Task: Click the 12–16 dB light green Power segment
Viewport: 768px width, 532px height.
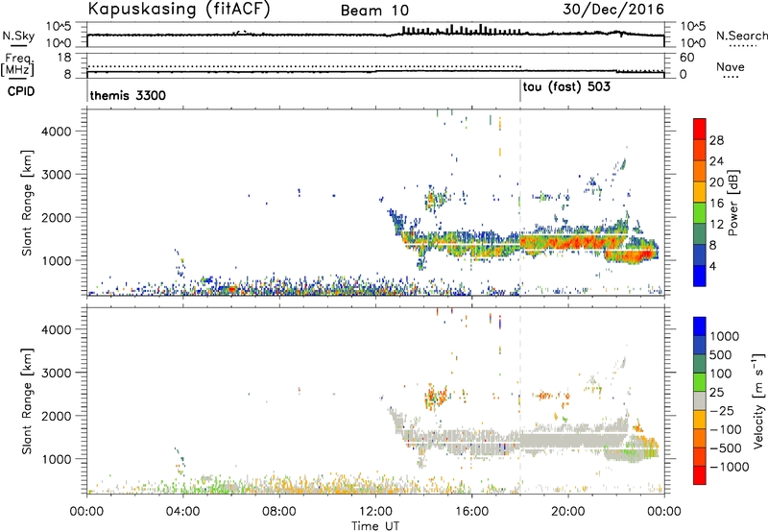Action: 700,213
